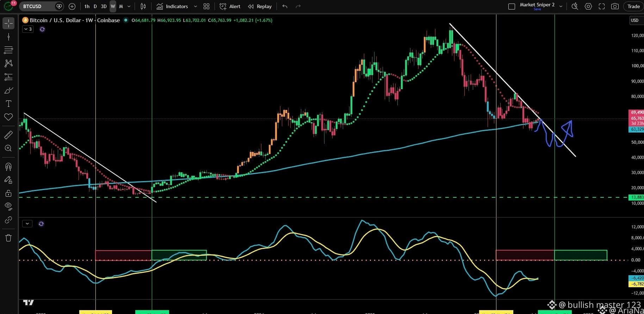Open the Indicators menu

click(x=172, y=6)
